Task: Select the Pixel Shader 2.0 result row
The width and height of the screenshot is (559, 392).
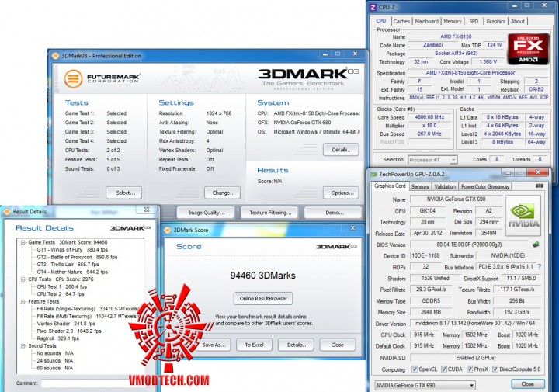Action: click(x=69, y=331)
